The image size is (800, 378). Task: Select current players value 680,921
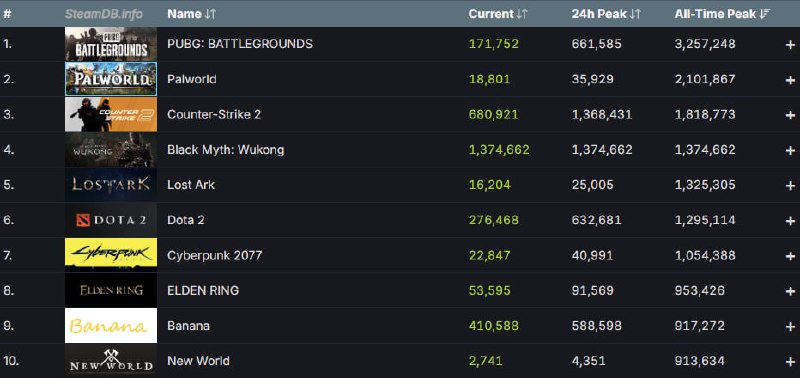[x=493, y=114]
